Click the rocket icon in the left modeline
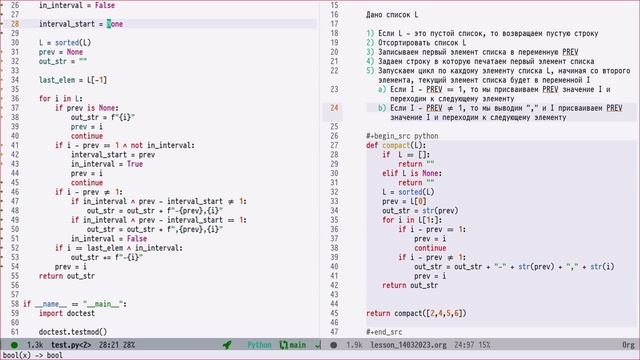The image size is (640, 360). click(227, 345)
